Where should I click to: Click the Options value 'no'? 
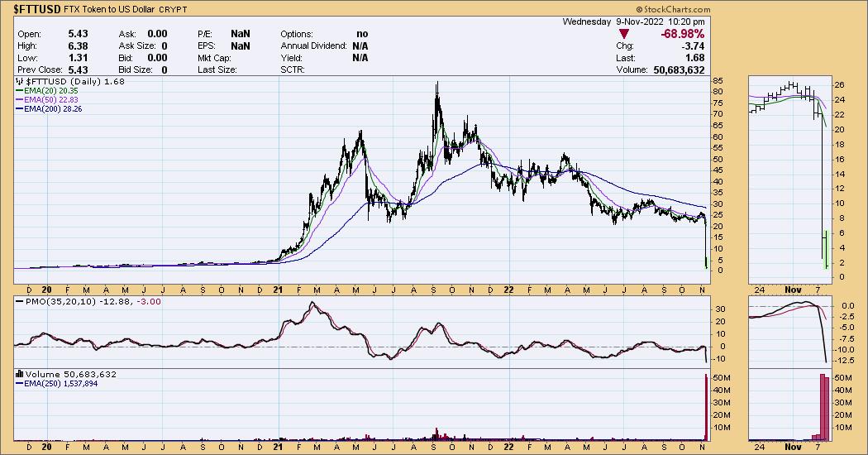point(362,34)
